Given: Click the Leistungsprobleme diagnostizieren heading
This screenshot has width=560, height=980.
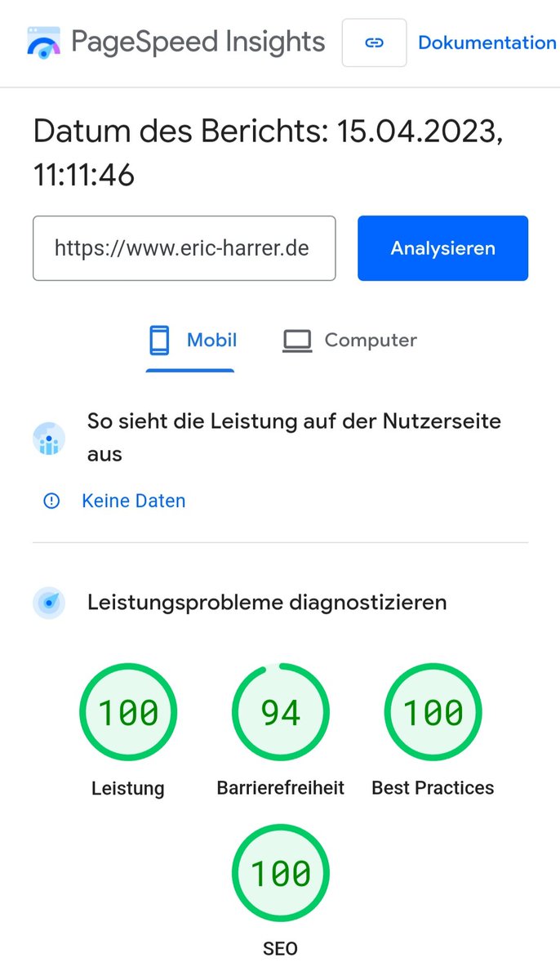Looking at the screenshot, I should 267,603.
